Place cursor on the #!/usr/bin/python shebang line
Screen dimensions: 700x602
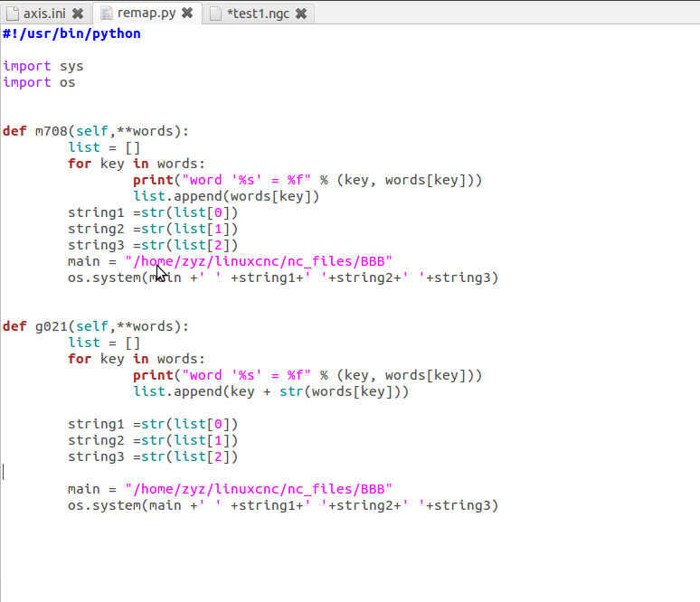pyautogui.click(x=71, y=33)
